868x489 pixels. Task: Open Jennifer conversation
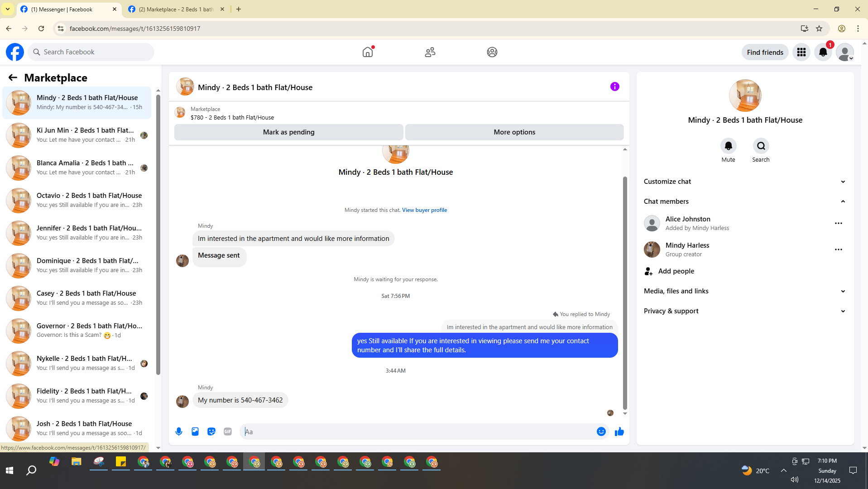(x=77, y=233)
